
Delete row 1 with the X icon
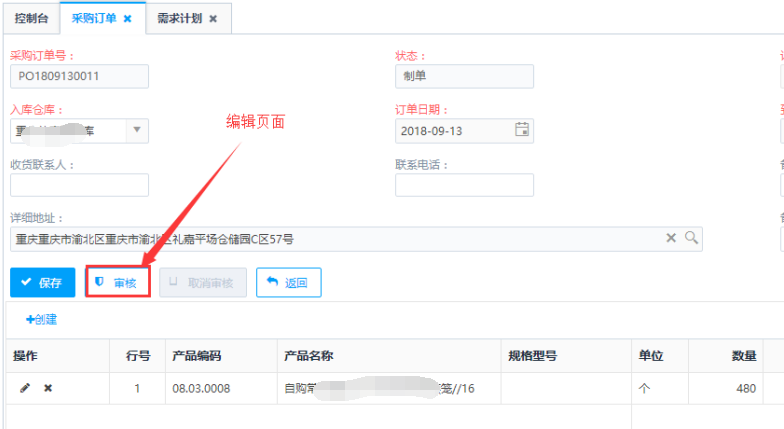coord(47,388)
